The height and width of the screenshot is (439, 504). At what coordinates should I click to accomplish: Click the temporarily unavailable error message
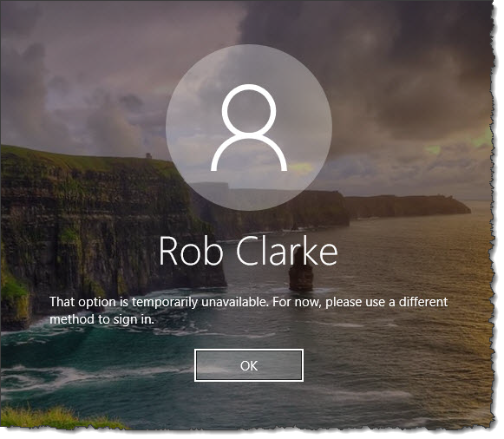[x=248, y=311]
